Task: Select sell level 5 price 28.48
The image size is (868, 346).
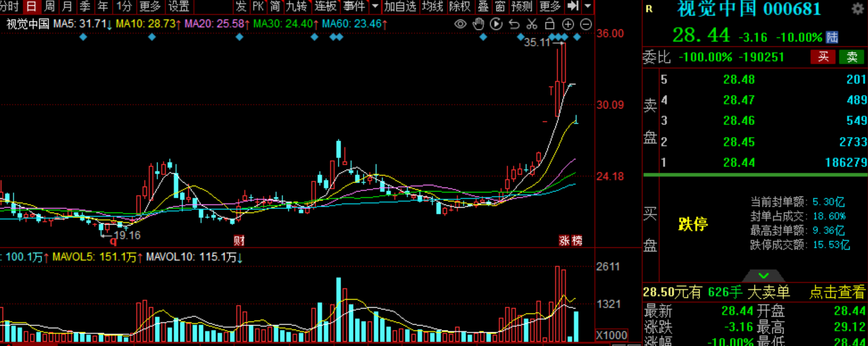Action: [x=739, y=80]
